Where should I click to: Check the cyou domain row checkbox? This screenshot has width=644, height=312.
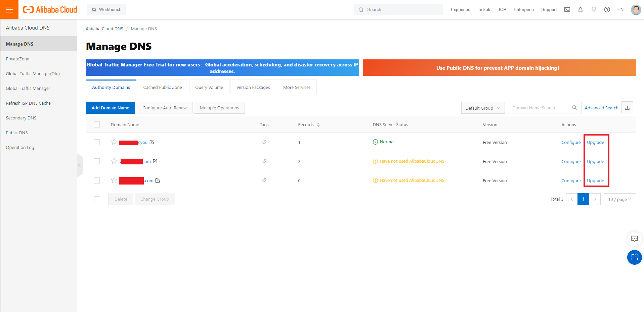coord(97,142)
